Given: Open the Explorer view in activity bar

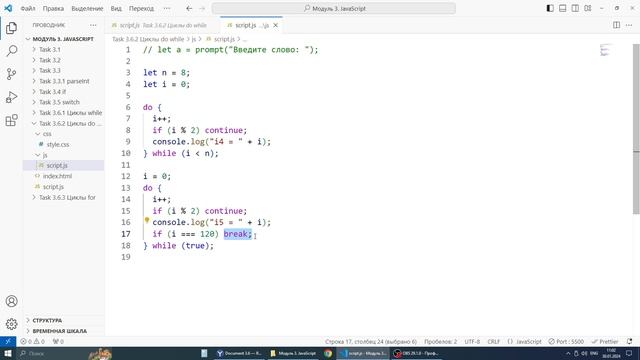Looking at the screenshot, I should coord(11,28).
